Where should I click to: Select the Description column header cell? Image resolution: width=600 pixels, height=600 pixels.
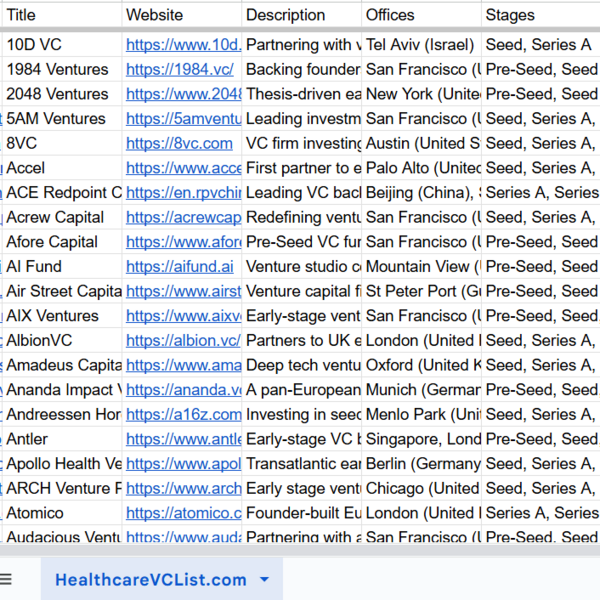tap(302, 15)
